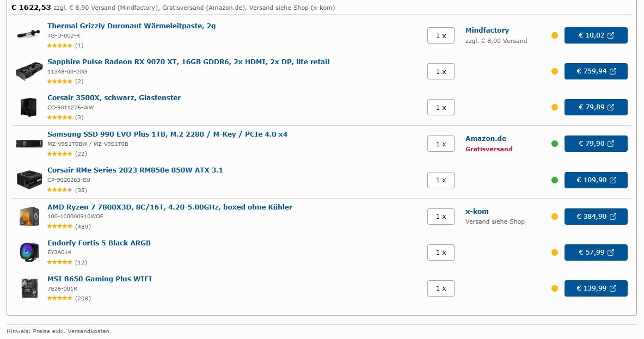Click star rating of Corsair 3500X case
Screen dimensions: 644x339
coord(59,118)
